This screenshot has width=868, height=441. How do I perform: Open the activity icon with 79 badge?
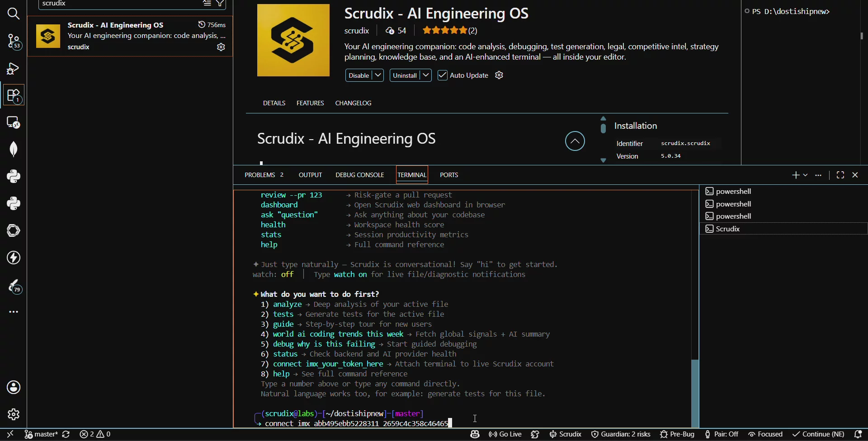tap(14, 286)
